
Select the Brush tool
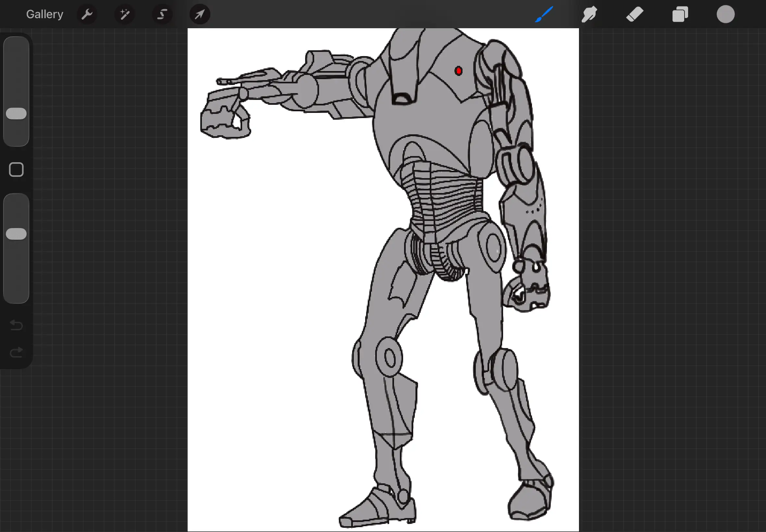coord(544,14)
